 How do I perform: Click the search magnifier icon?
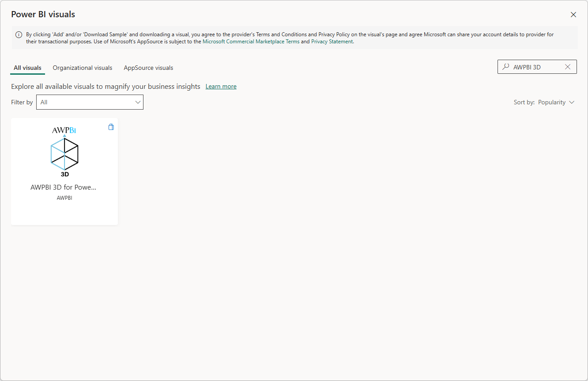[x=506, y=67]
